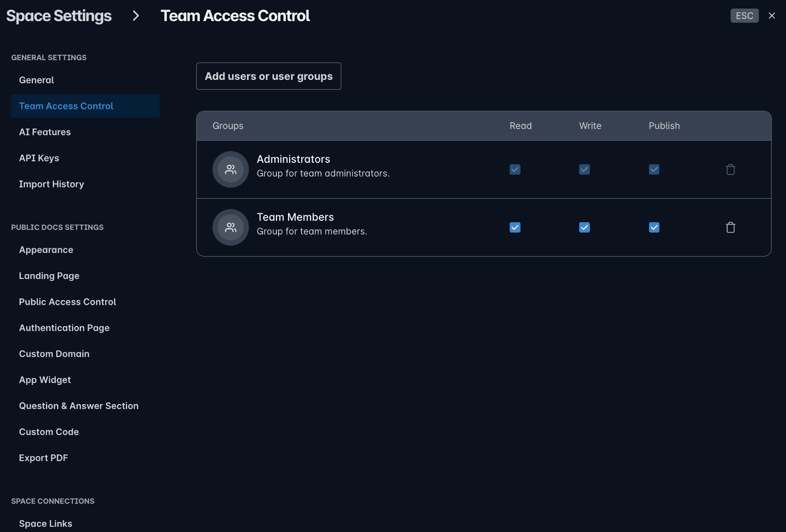This screenshot has width=786, height=532.
Task: Click the Team Members group avatar icon
Action: point(230,227)
